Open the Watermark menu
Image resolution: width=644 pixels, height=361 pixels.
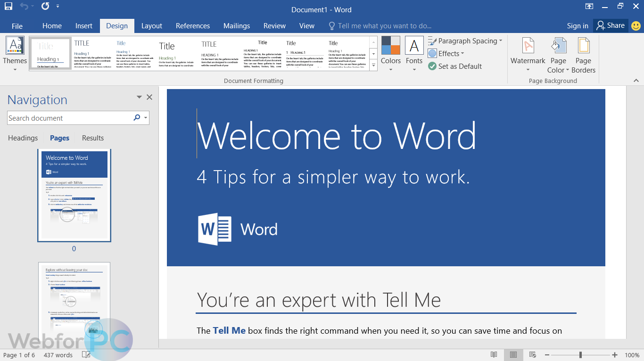pyautogui.click(x=528, y=55)
